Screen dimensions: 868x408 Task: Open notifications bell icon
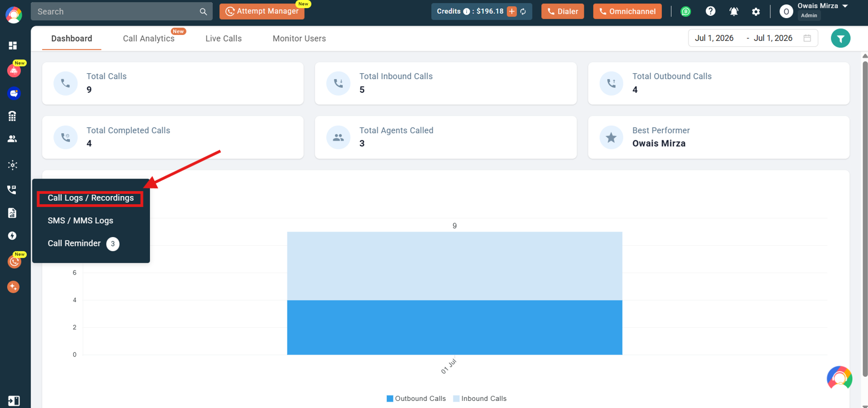734,11
